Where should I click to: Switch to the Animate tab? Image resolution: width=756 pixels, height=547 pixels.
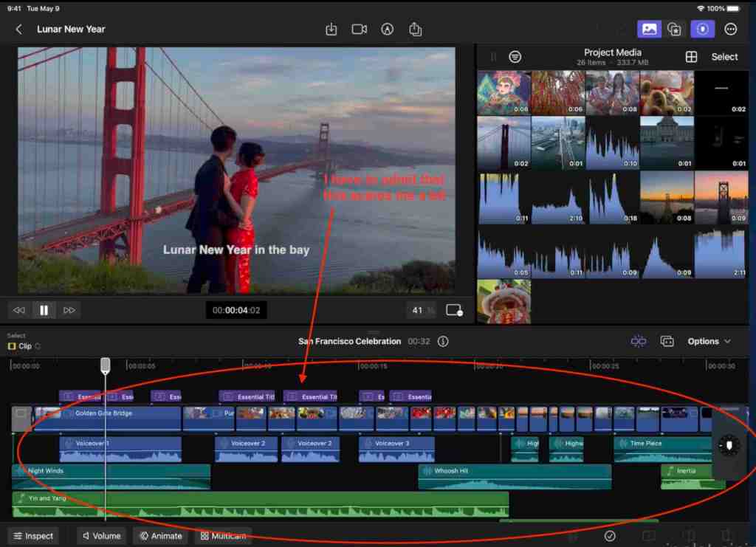(x=161, y=536)
